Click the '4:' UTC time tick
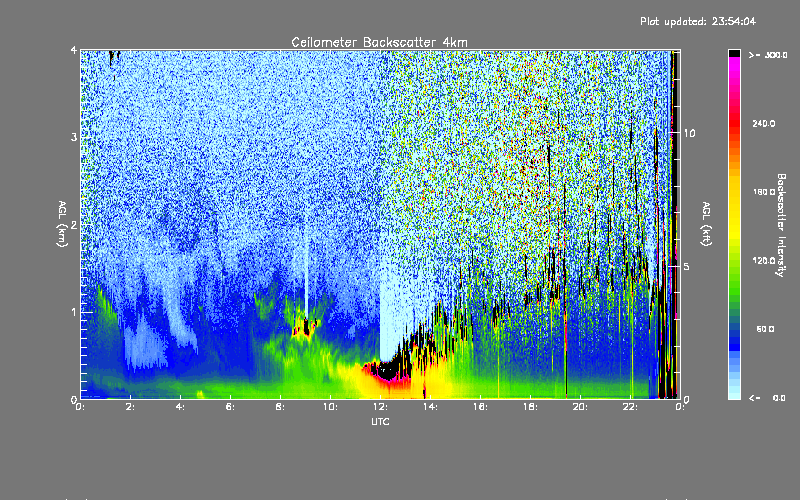This screenshot has width=800, height=500. [x=180, y=407]
